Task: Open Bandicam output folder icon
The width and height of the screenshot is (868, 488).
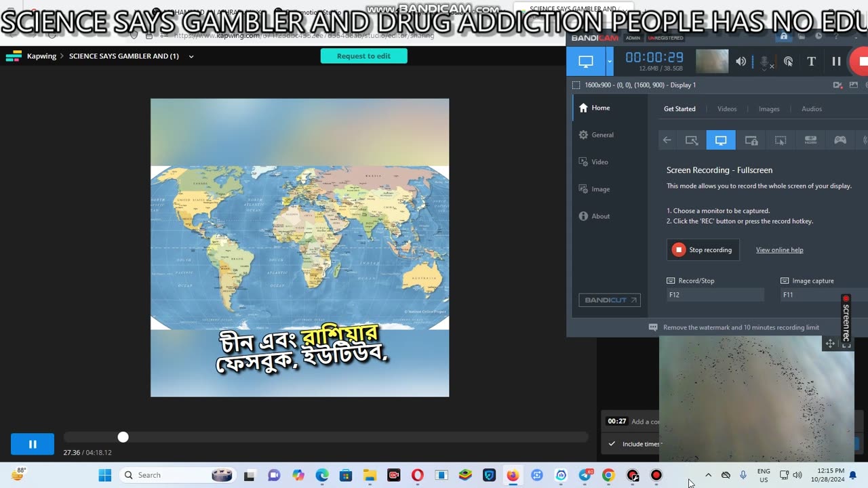Action: pos(801,37)
